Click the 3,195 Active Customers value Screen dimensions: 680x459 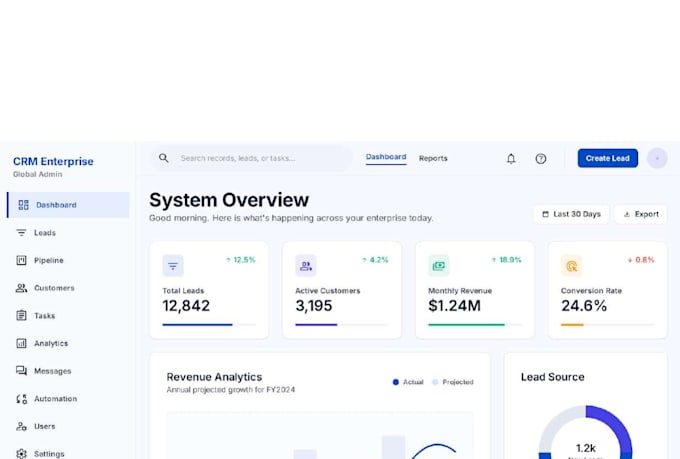coord(314,306)
